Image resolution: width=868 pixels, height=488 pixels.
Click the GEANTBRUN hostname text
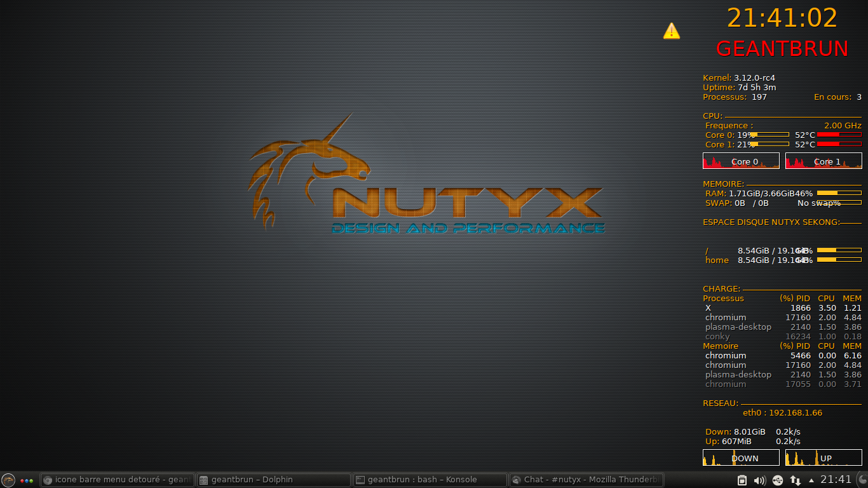coord(782,49)
